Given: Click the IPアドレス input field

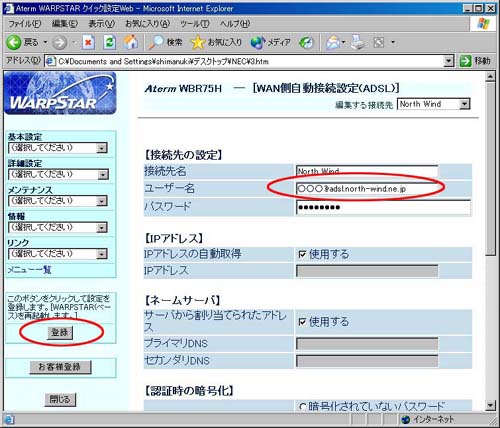Looking at the screenshot, I should (367, 271).
